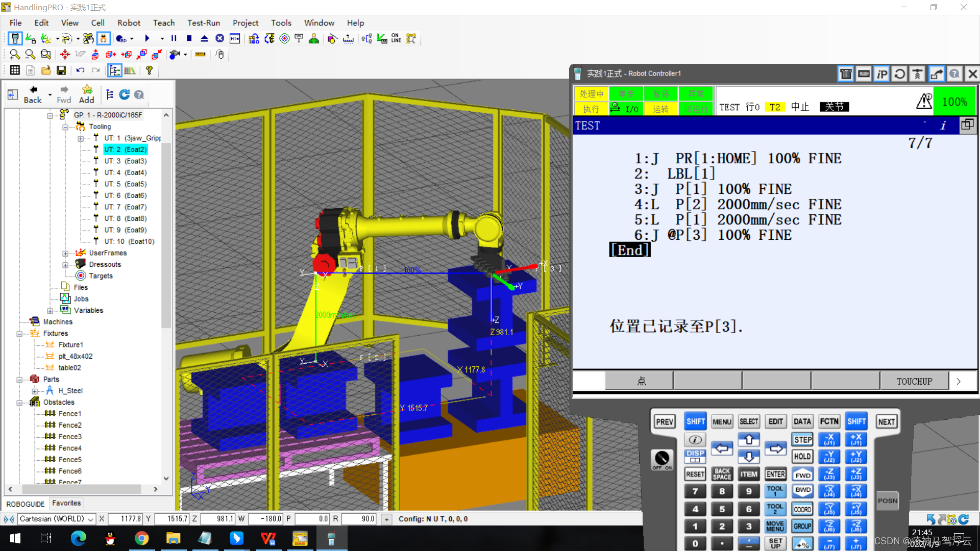Click the save cell floppy icon
This screenshot has height=551, width=980.
click(x=61, y=70)
